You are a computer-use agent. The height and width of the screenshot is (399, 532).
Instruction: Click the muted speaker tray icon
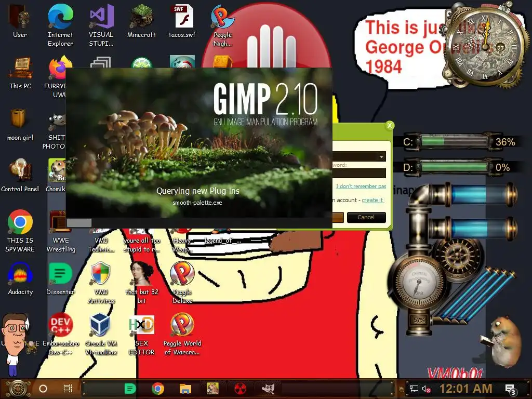point(427,389)
